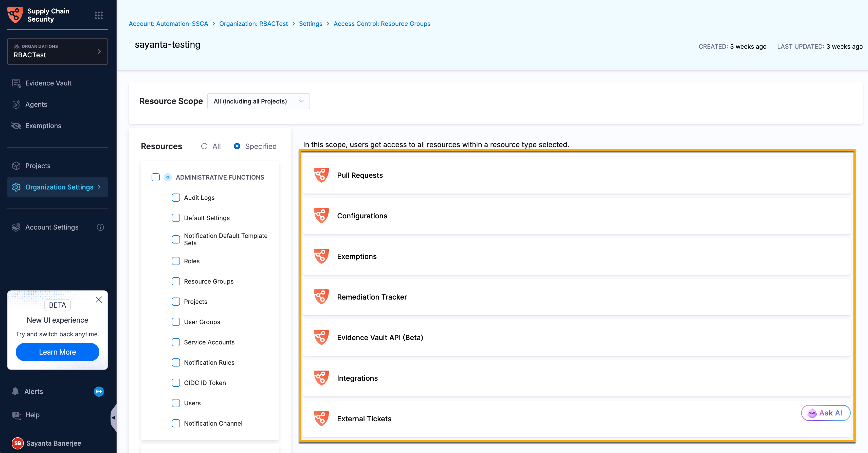This screenshot has height=453, width=868.
Task: Check the Roles checkbox
Action: [176, 261]
